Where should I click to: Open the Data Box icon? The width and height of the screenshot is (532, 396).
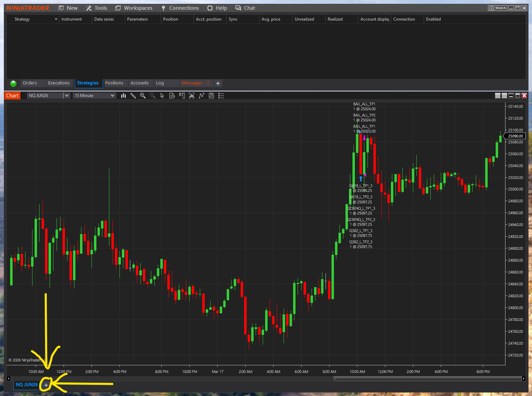[172, 95]
